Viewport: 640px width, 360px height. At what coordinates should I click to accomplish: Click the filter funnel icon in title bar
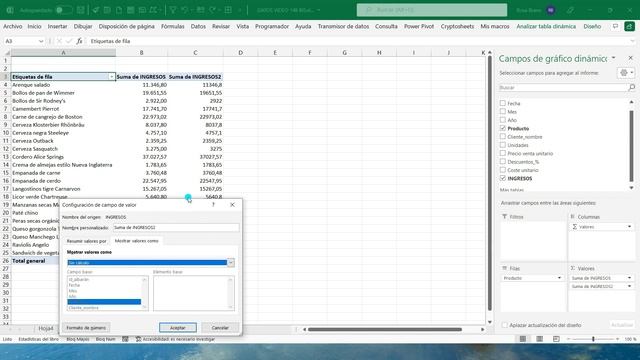pyautogui.click(x=173, y=10)
